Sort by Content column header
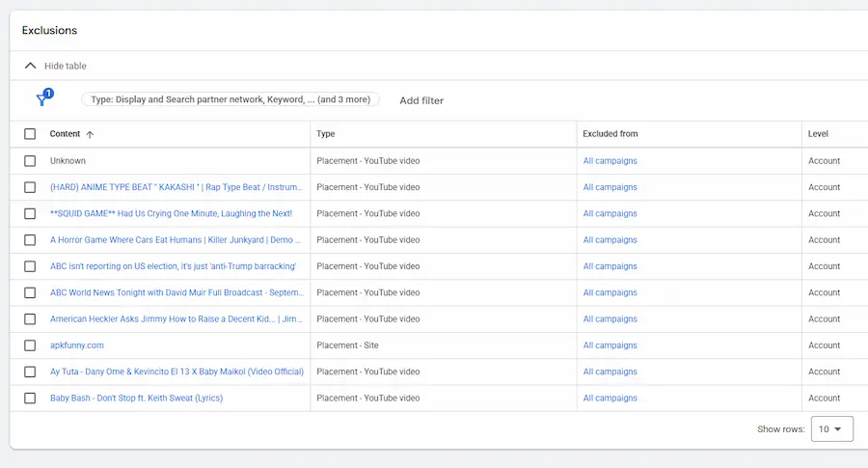The width and height of the screenshot is (868, 468). [65, 134]
